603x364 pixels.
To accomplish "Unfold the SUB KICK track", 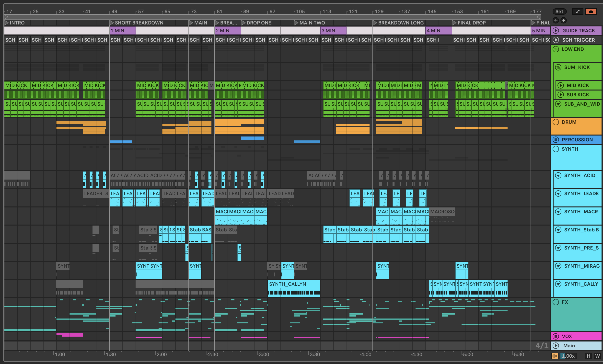I will point(561,95).
